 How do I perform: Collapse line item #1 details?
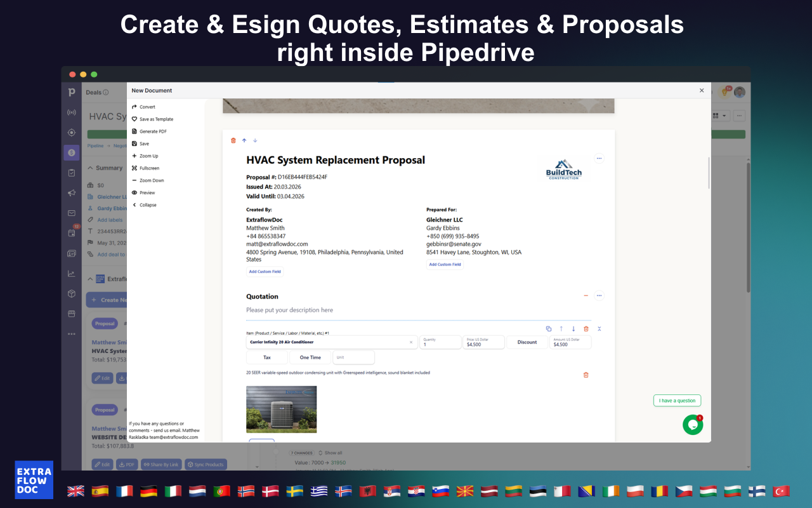(x=599, y=329)
